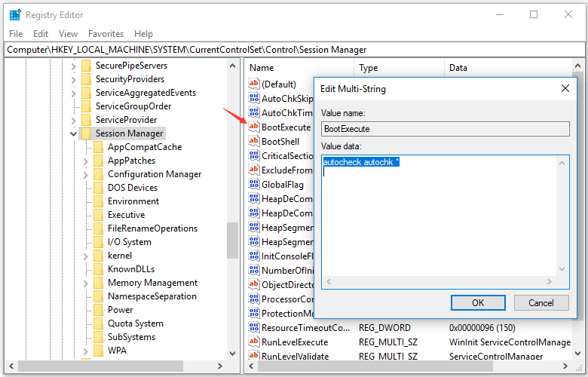
Task: Expand the WPA registry key
Action: pos(86,351)
